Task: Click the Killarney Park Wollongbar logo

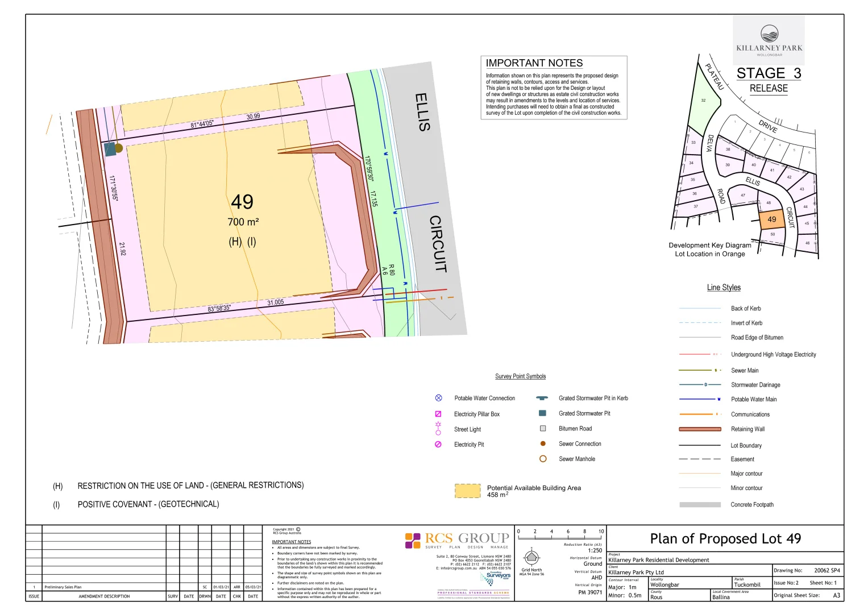Action: pos(769,40)
